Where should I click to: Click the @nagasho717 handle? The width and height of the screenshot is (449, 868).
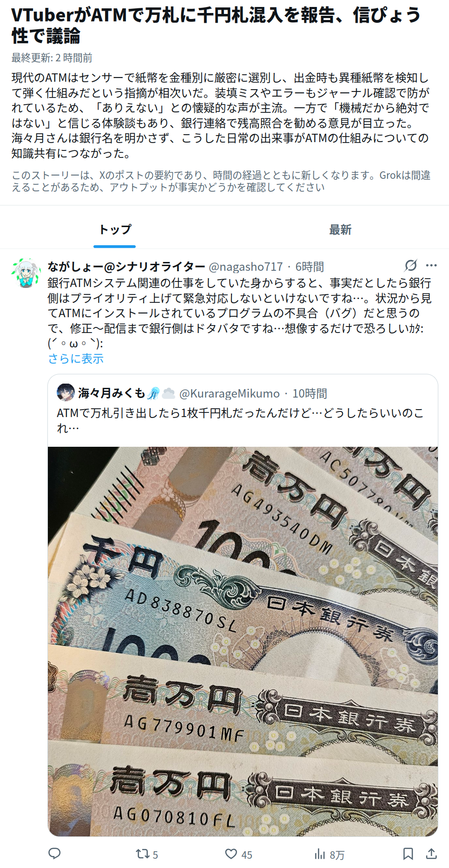point(246,267)
